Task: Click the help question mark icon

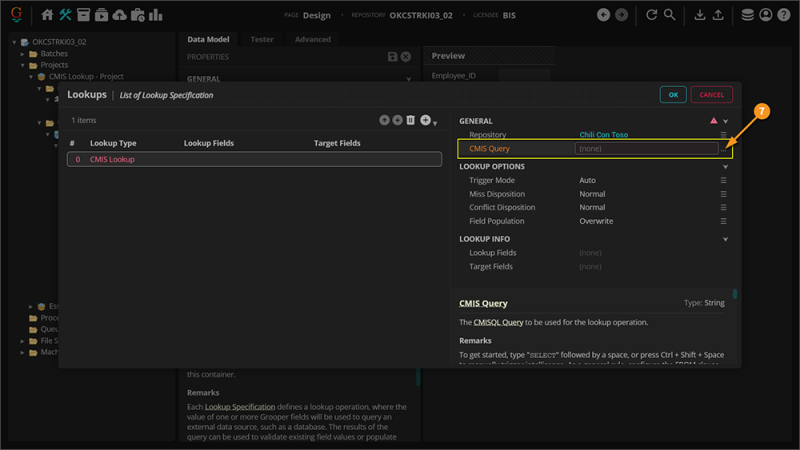Action: [x=784, y=15]
